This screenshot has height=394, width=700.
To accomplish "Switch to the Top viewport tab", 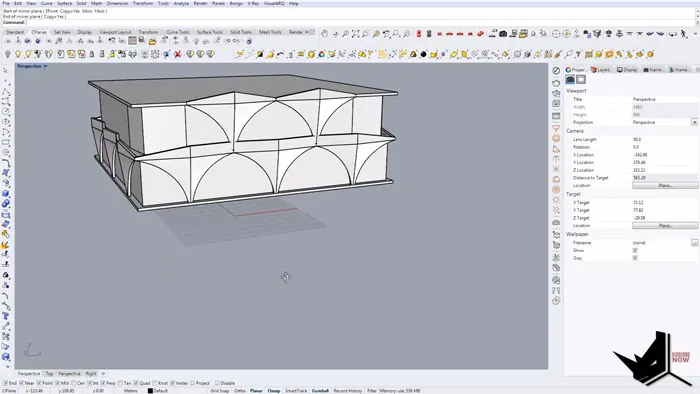I will [x=49, y=373].
